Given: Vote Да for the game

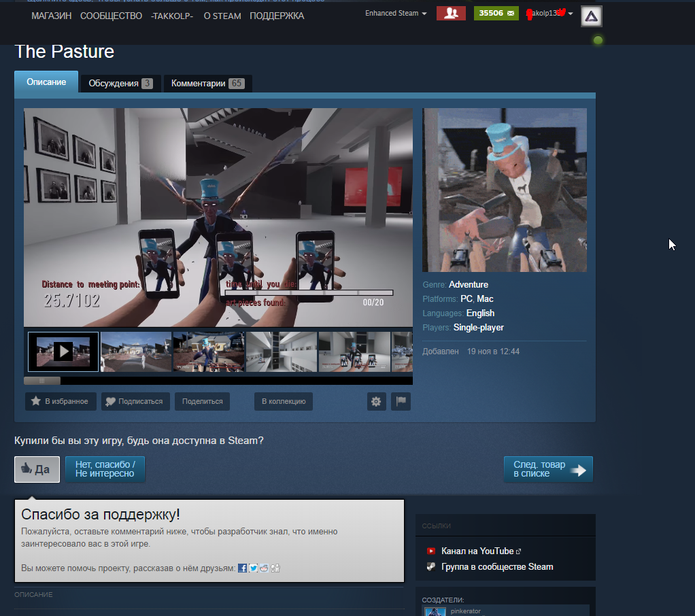Looking at the screenshot, I should [37, 469].
